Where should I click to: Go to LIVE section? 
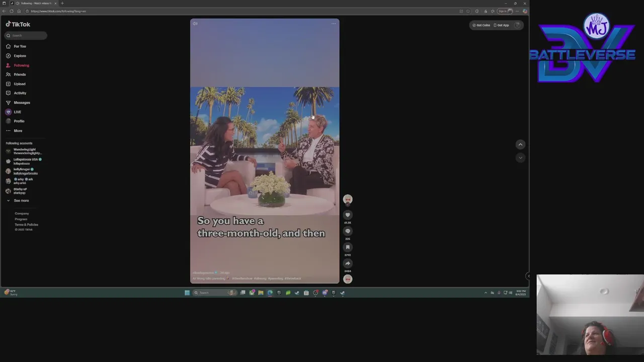(14, 112)
